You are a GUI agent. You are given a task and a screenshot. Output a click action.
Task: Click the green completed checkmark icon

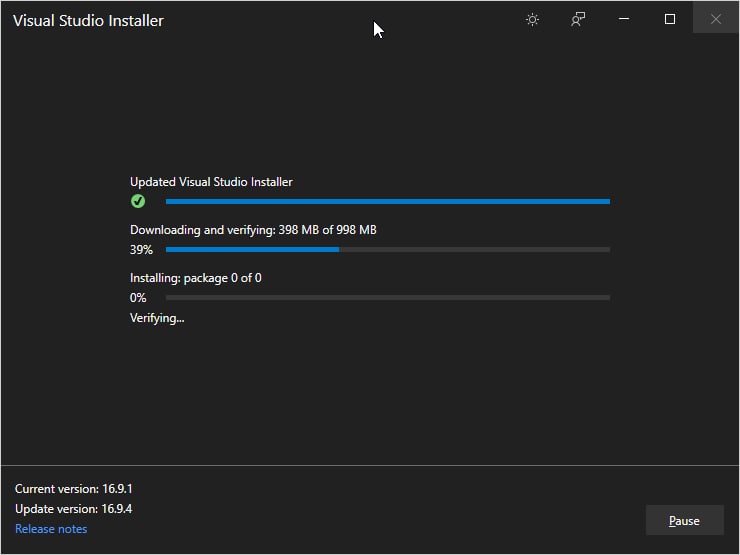138,201
